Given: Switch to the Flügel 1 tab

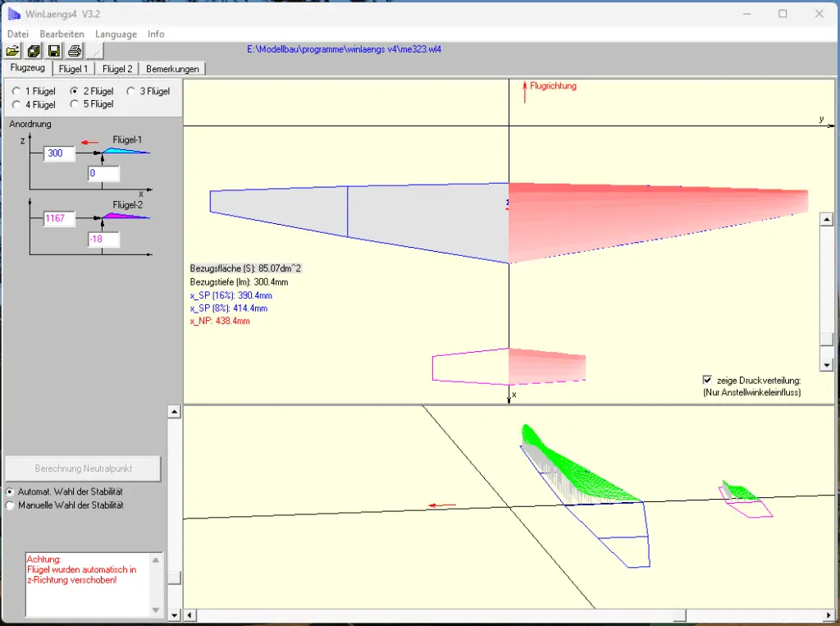Looking at the screenshot, I should click(x=73, y=69).
